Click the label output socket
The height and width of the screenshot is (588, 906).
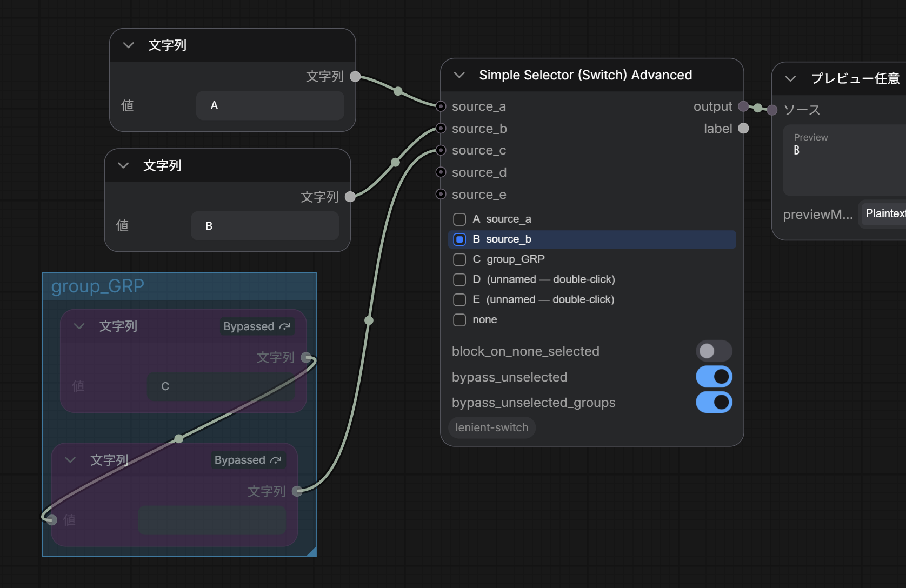743,129
